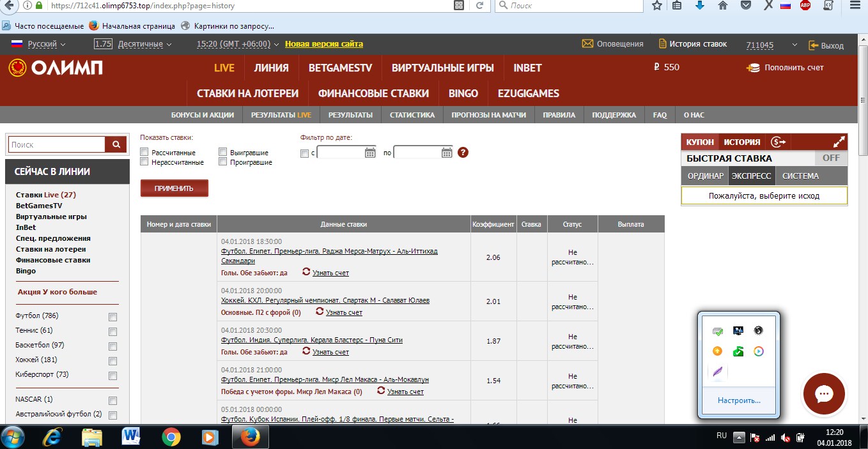
Task: Click the purple feather tray icon
Action: [718, 371]
